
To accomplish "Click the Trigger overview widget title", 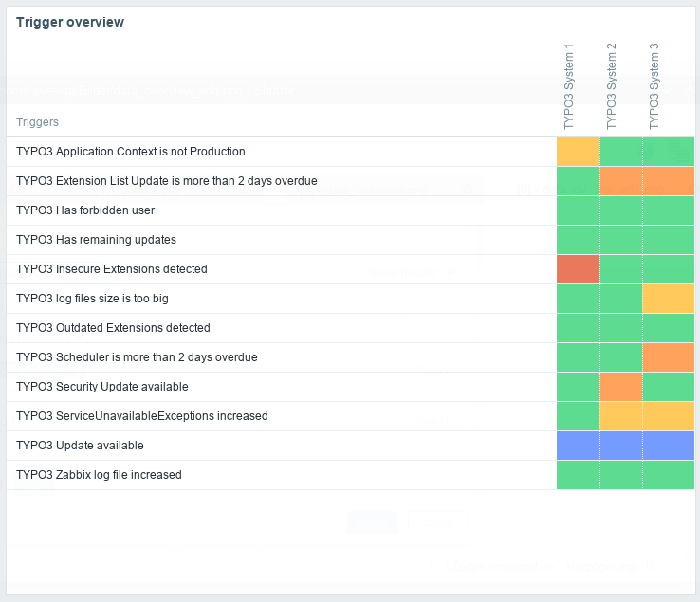I will coord(70,22).
